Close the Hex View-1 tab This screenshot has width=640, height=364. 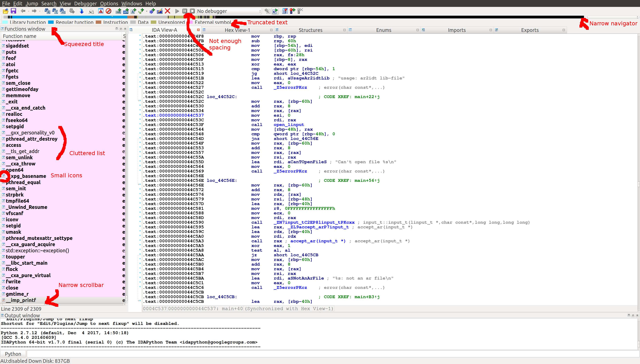271,30
